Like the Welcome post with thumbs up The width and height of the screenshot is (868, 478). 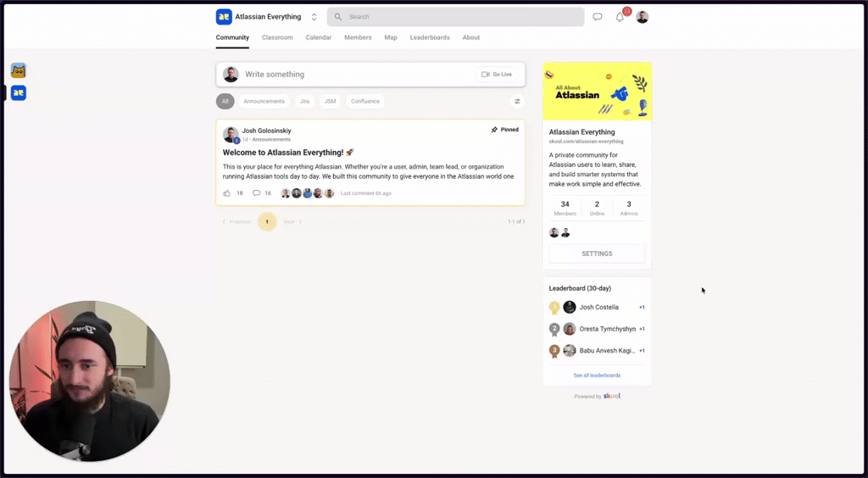[226, 193]
